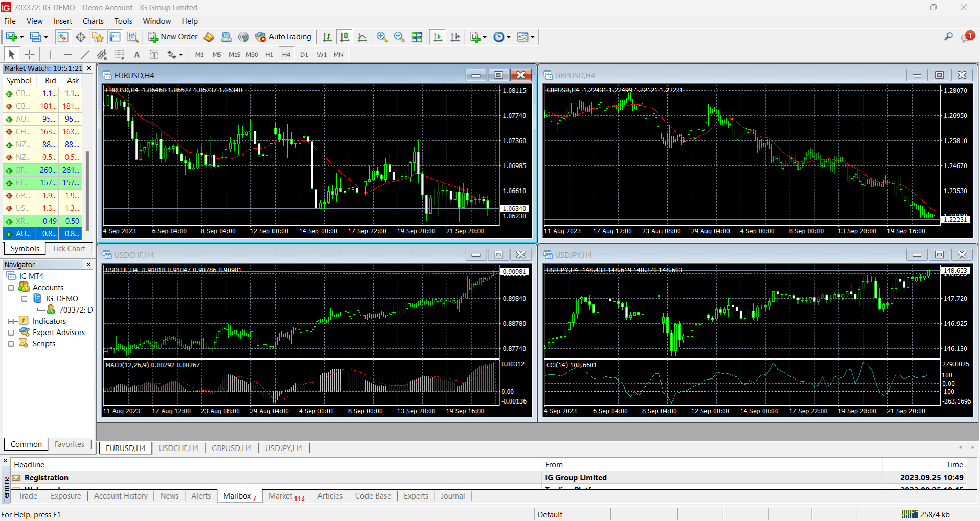The height and width of the screenshot is (521, 980).
Task: Expand the Indicators node in Navigator
Action: pyautogui.click(x=11, y=321)
